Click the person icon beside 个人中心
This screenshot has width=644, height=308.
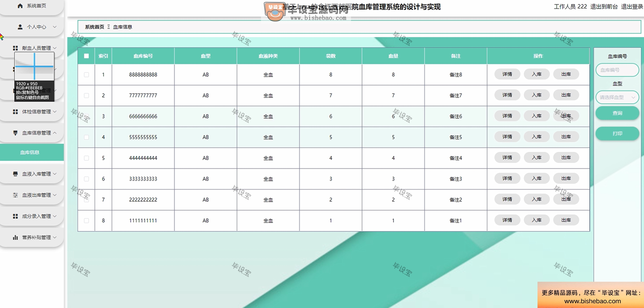[x=20, y=27]
